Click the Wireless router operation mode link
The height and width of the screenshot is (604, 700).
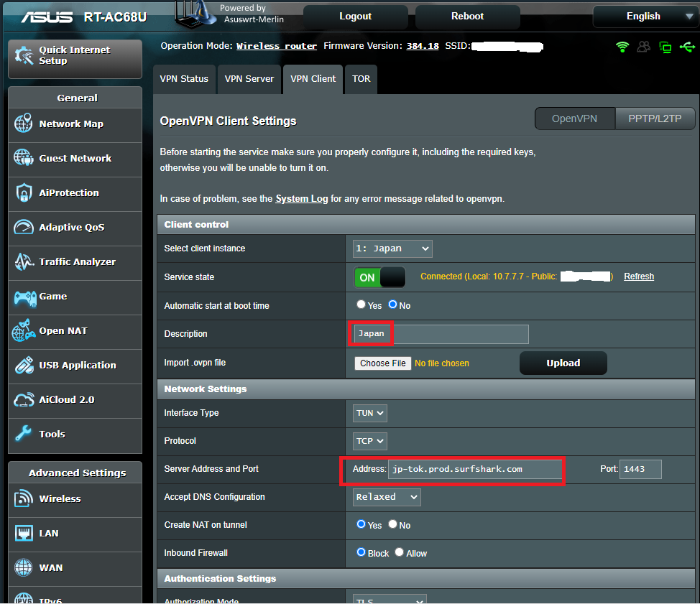tap(277, 46)
